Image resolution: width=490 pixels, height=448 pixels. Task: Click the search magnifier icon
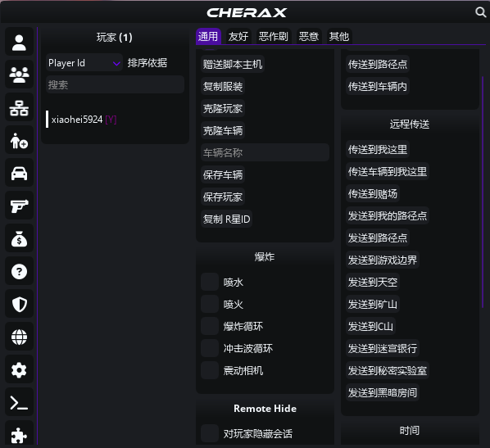click(x=480, y=12)
